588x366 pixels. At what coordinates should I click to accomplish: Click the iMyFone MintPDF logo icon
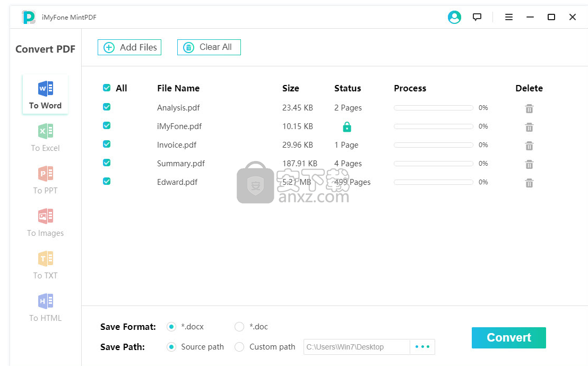point(29,18)
